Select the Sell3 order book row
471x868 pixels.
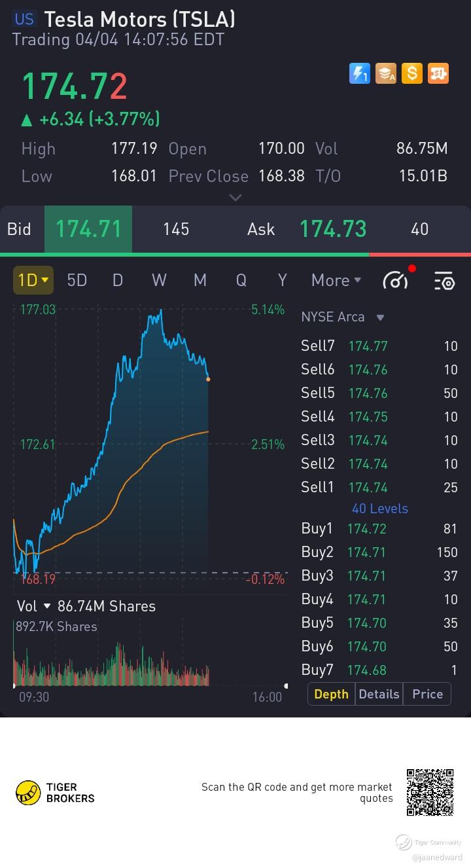coord(379,440)
